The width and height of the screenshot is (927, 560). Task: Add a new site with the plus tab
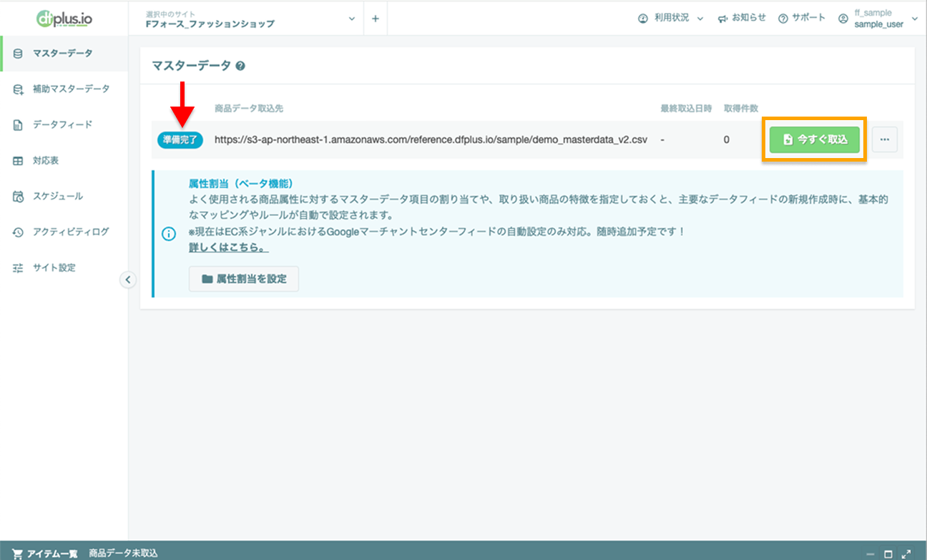tap(376, 18)
